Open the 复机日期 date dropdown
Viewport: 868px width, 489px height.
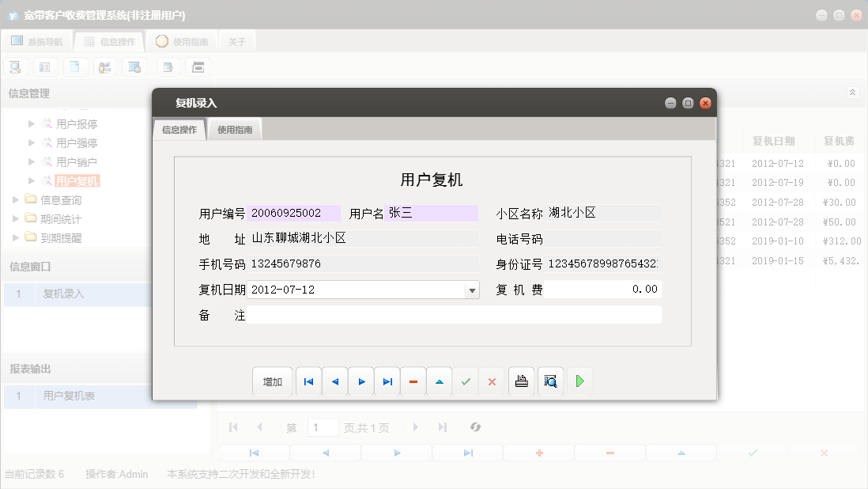tap(472, 289)
